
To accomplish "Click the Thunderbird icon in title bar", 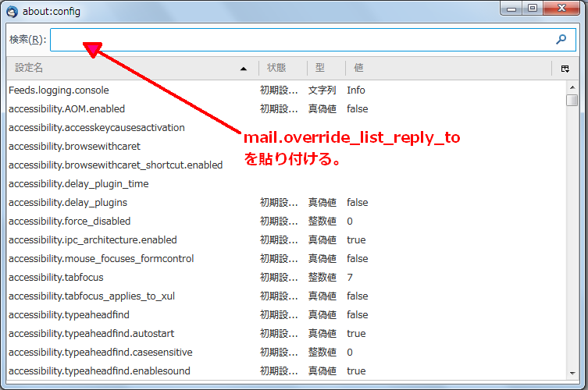I will pos(11,11).
